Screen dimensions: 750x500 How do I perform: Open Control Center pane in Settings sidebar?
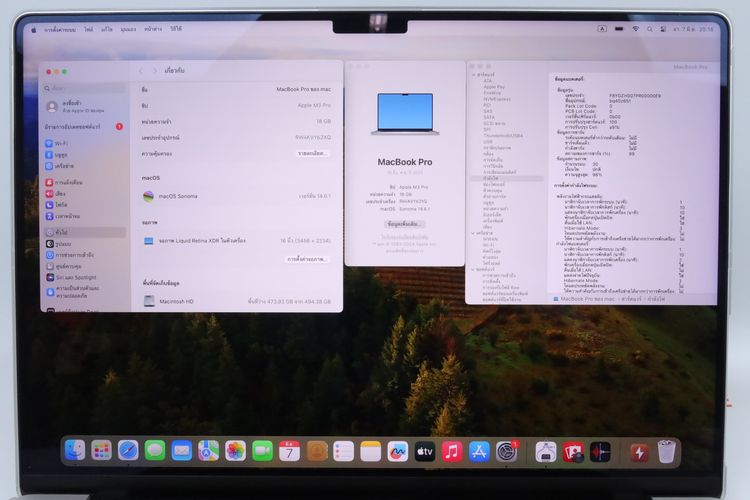pyautogui.click(x=85, y=266)
